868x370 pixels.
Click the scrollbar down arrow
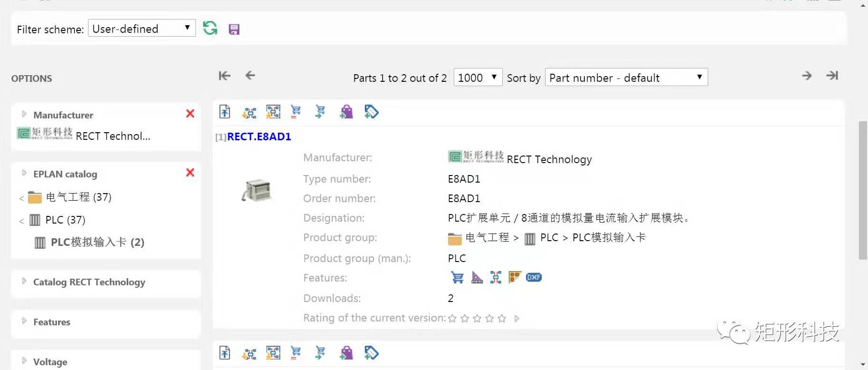[863, 365]
